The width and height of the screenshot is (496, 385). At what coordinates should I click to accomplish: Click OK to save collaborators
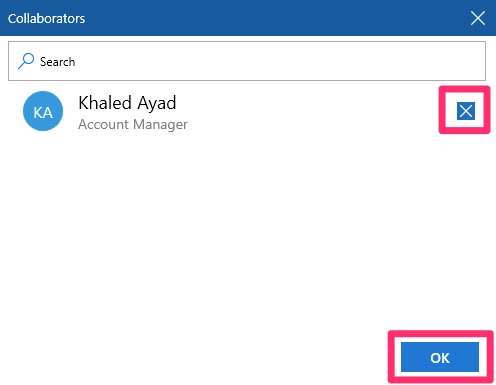point(440,357)
